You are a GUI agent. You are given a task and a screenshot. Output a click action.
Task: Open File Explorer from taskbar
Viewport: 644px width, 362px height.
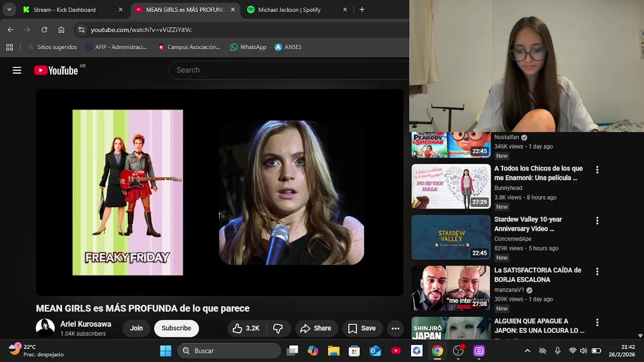(334, 351)
